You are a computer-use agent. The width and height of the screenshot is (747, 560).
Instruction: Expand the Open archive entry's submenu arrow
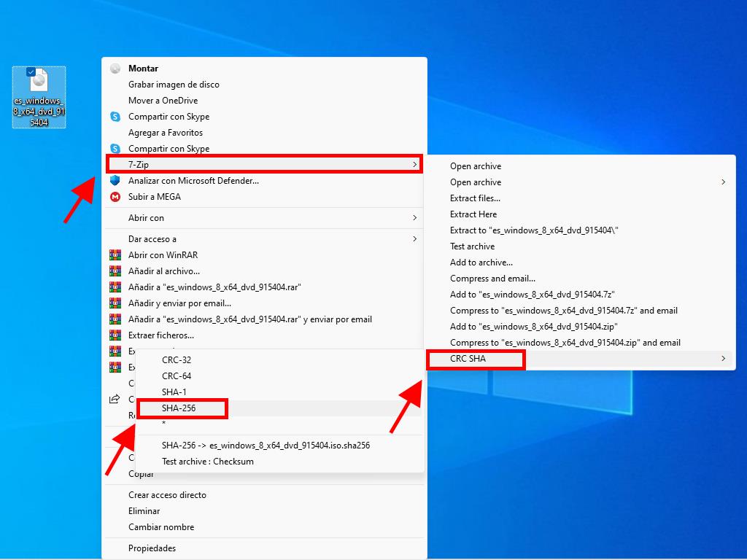pos(723,182)
